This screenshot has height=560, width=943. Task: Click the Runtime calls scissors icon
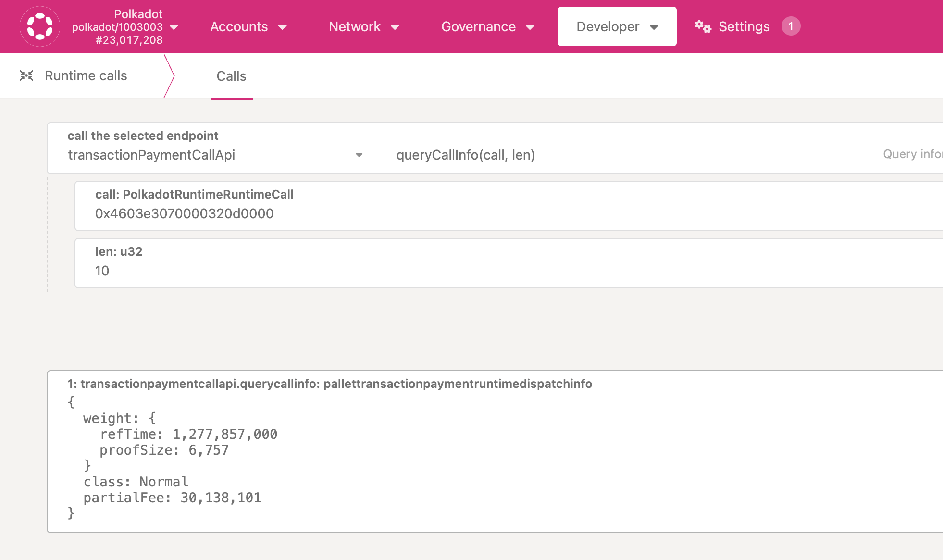point(26,75)
